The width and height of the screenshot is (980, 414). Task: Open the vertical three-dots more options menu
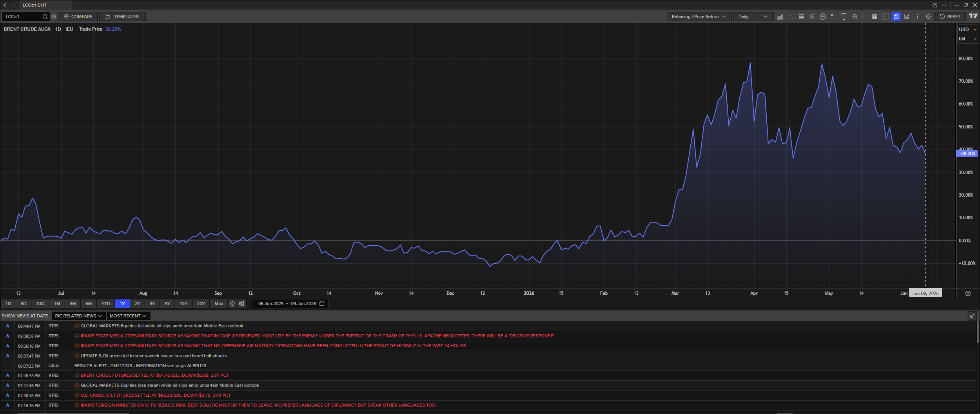coord(917,16)
